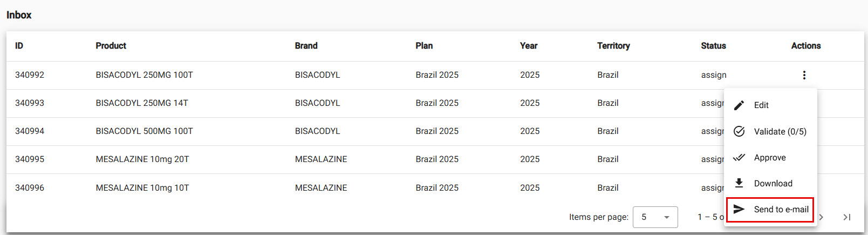868x235 pixels.
Task: Choose Validate (0/5) menu option
Action: [x=780, y=132]
